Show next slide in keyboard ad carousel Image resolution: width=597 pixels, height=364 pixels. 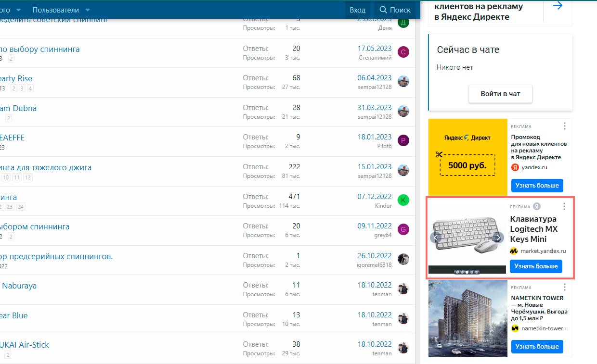(499, 238)
